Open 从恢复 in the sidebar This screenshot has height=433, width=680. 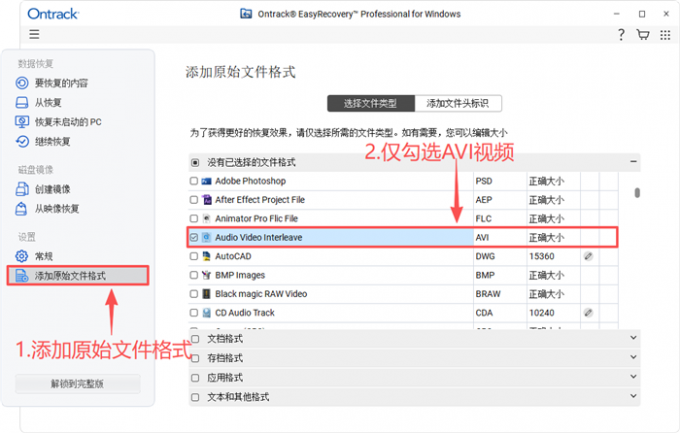[x=48, y=102]
